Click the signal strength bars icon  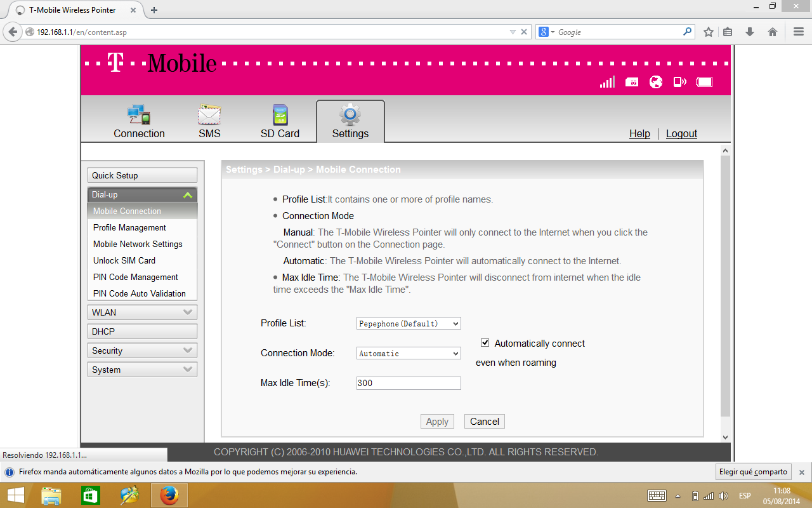(607, 82)
